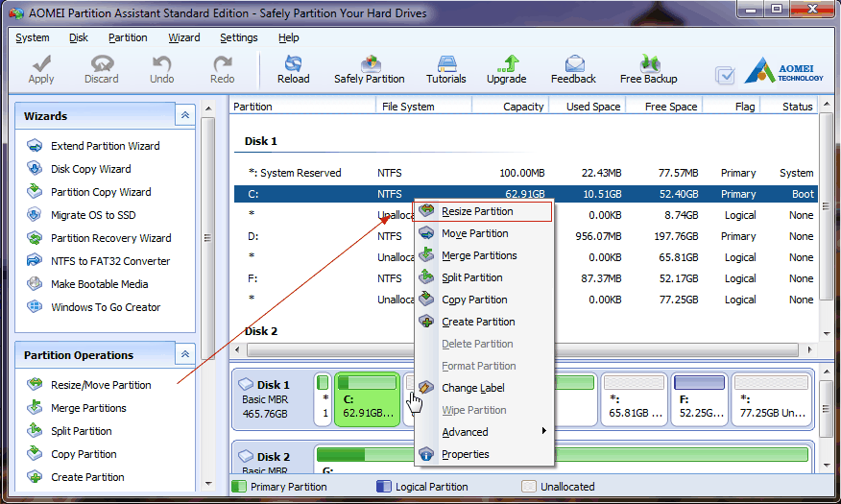
Task: Select the F: partition row
Action: tap(526, 278)
